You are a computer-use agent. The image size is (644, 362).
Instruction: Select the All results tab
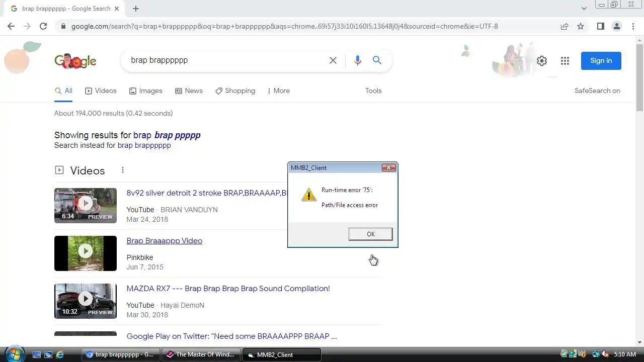coord(63,91)
